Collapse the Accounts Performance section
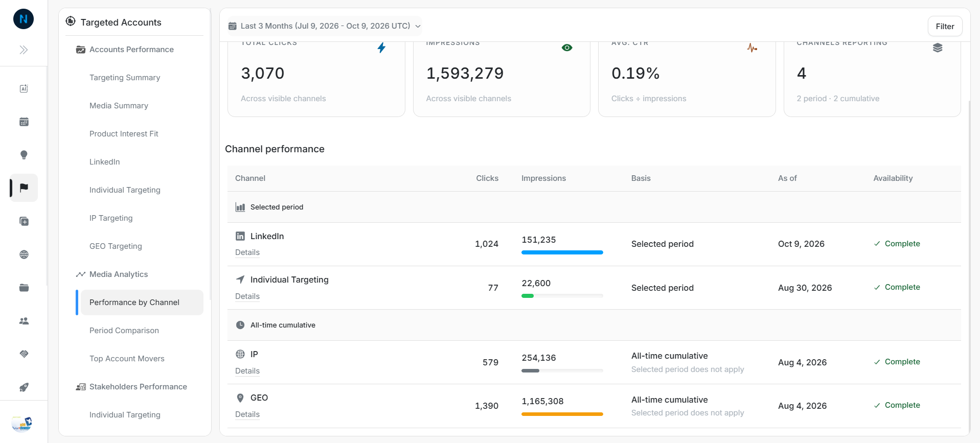The image size is (980, 443). click(132, 50)
